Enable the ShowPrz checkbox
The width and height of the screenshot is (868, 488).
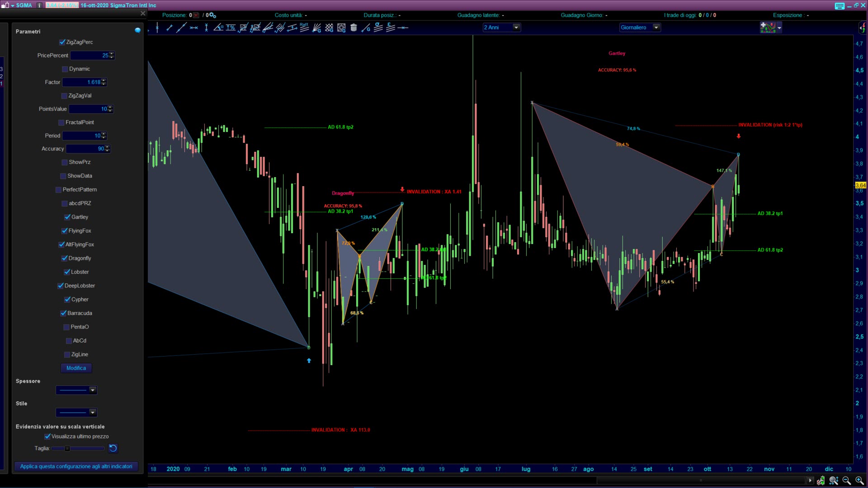pyautogui.click(x=65, y=162)
